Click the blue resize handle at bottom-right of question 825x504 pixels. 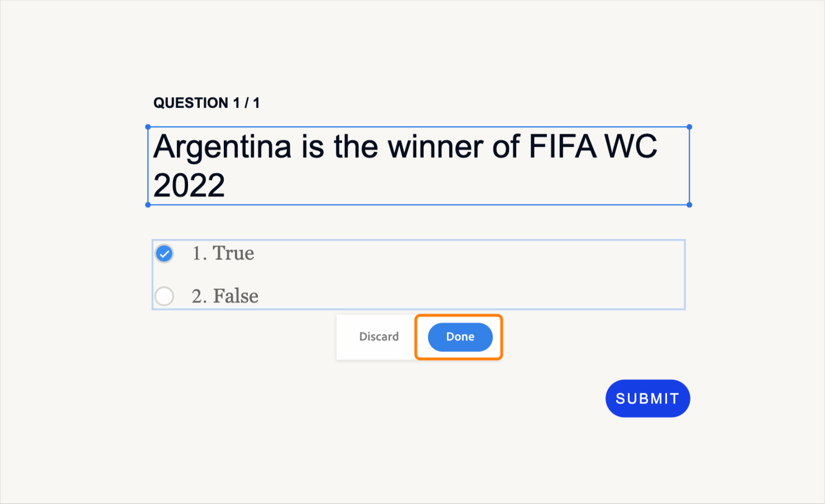[690, 205]
